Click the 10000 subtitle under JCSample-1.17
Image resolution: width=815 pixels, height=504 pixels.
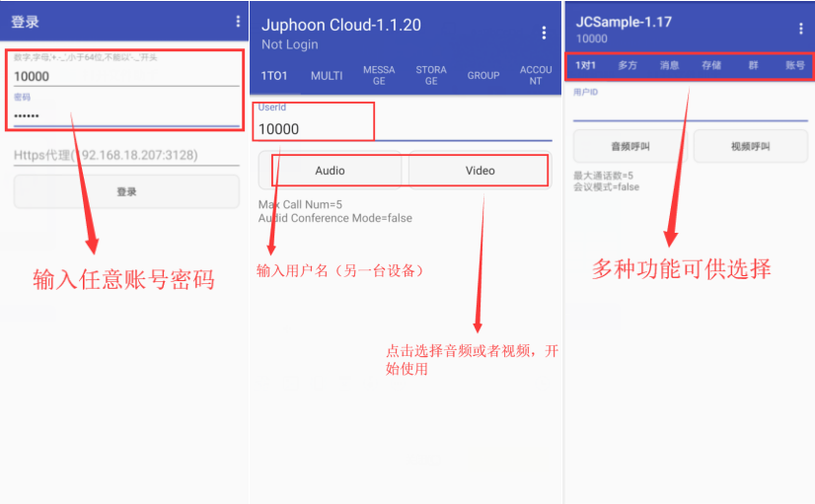click(x=591, y=38)
